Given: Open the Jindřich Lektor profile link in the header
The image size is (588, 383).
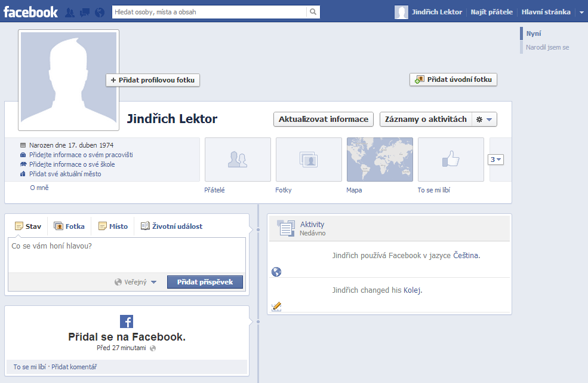Looking at the screenshot, I should [437, 12].
